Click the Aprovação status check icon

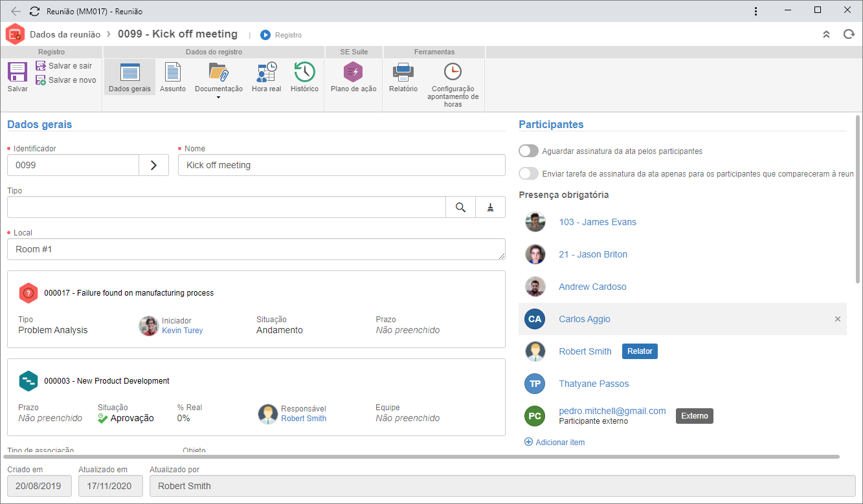point(103,418)
